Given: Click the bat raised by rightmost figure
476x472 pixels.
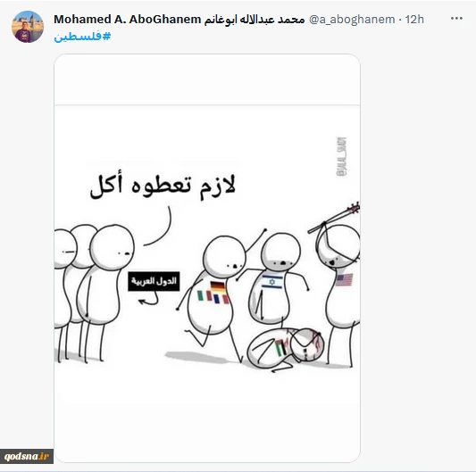Looking at the screenshot, I should click(x=334, y=218).
